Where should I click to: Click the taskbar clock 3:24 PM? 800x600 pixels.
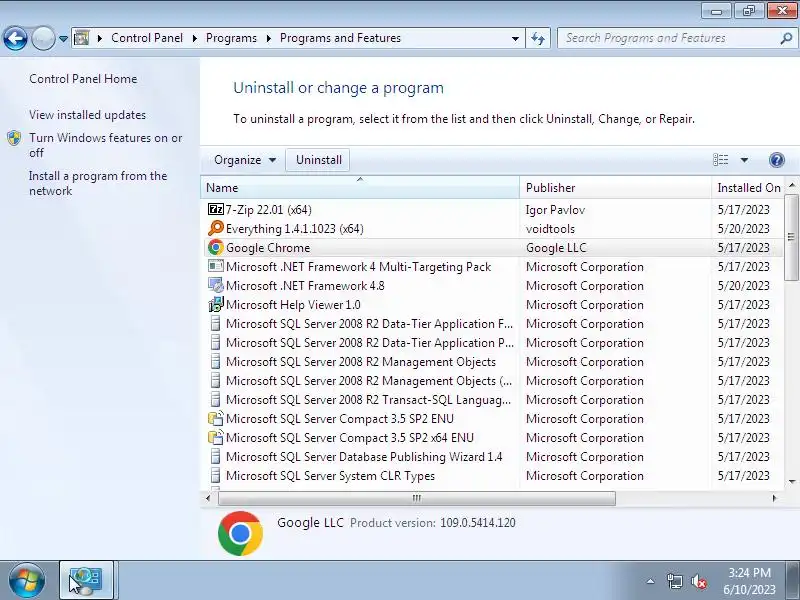(x=749, y=573)
